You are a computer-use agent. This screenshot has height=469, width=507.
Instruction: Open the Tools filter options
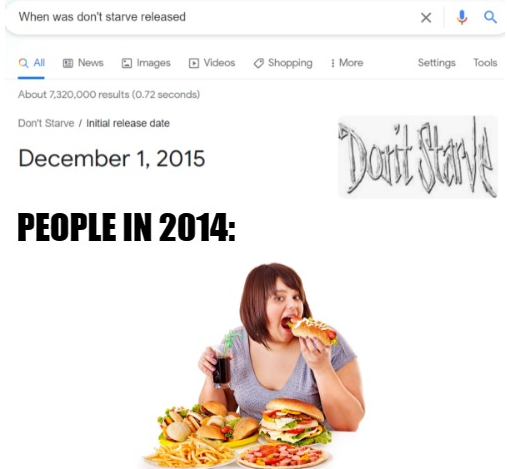(x=485, y=63)
